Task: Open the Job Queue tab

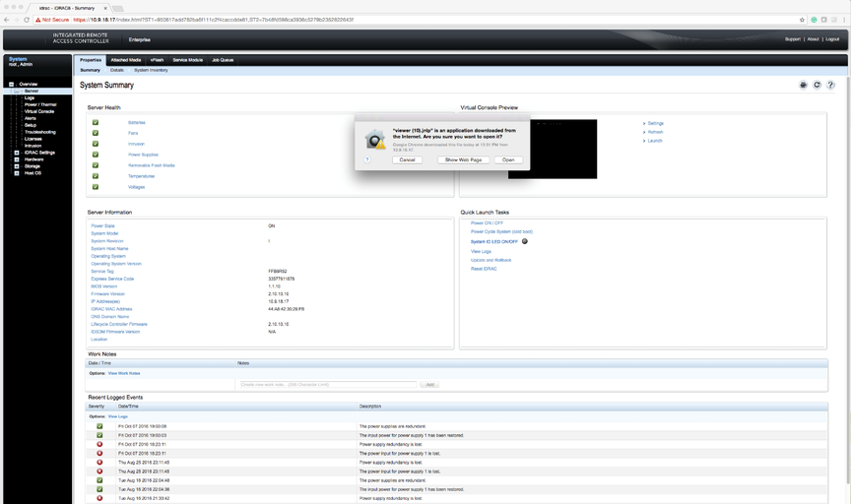Action: tap(223, 60)
